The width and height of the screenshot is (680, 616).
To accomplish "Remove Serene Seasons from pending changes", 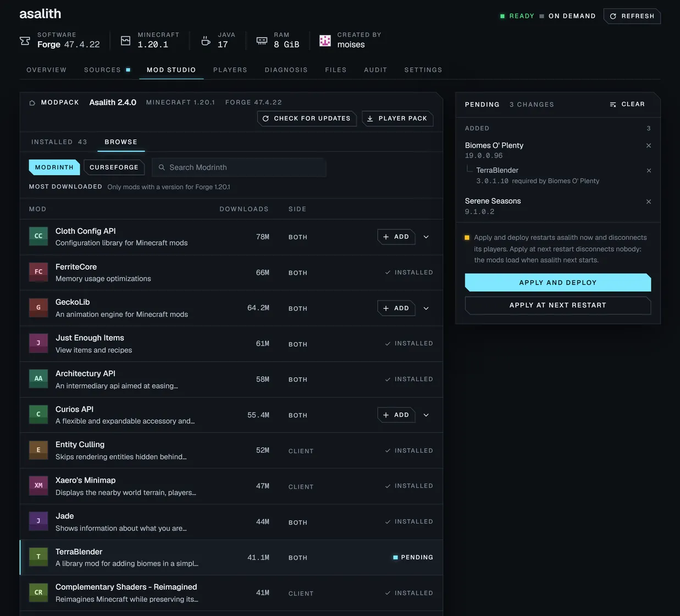I will pos(649,201).
